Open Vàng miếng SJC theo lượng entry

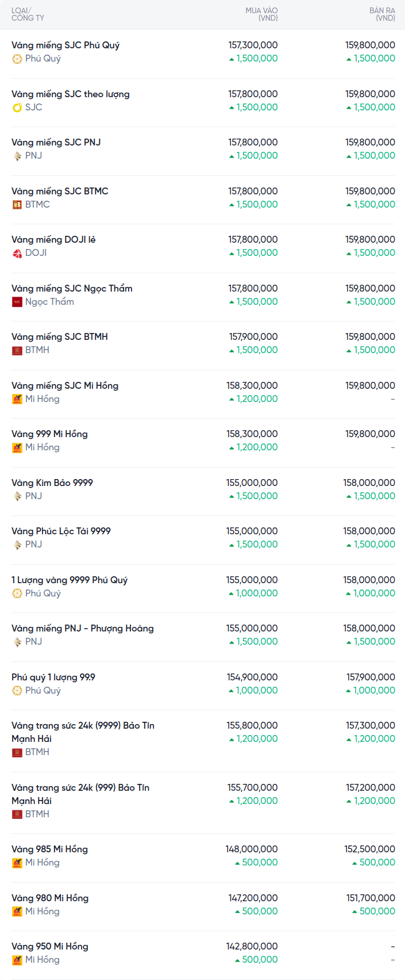tap(70, 94)
